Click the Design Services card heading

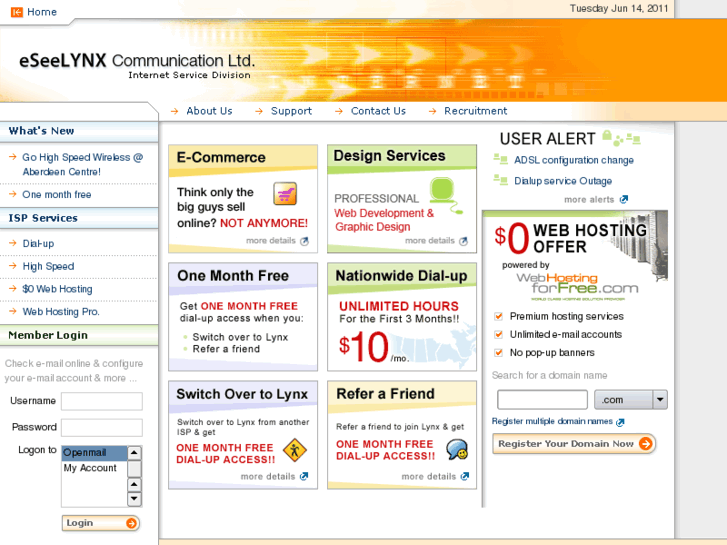click(x=389, y=156)
